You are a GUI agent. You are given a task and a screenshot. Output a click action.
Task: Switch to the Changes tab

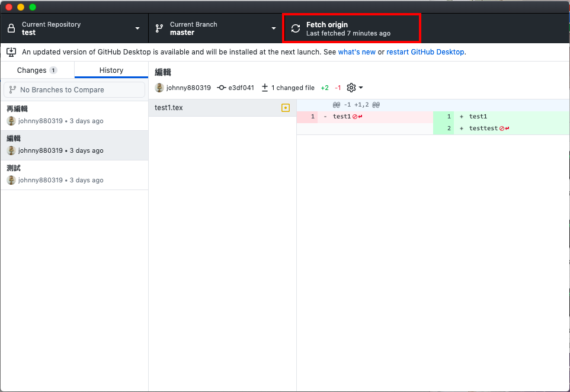coord(37,70)
